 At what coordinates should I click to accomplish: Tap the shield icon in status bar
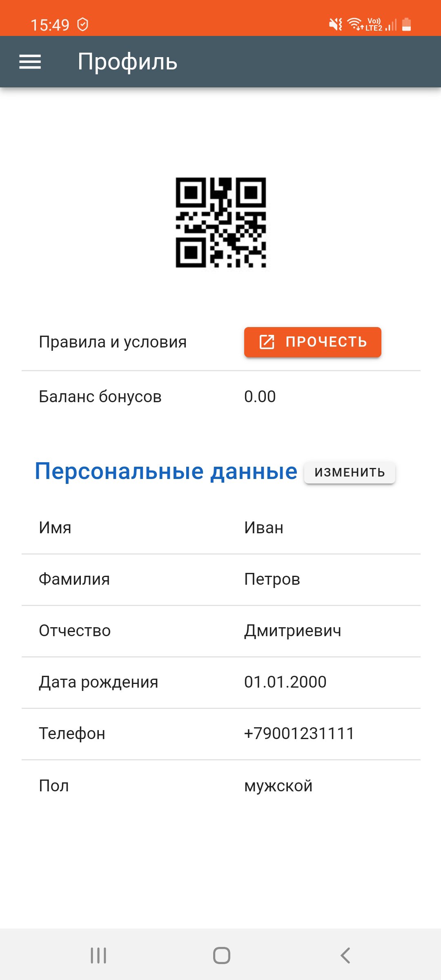coord(83,25)
